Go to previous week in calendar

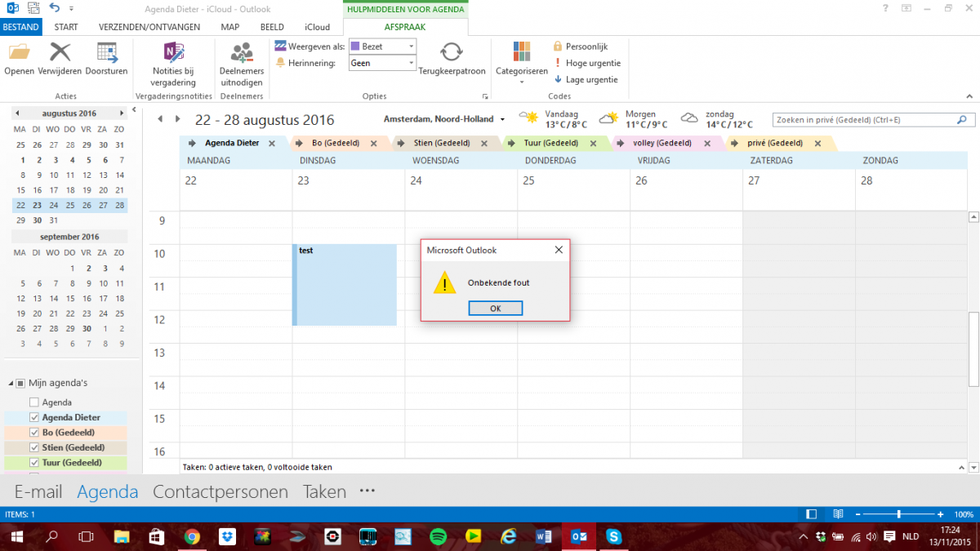[x=160, y=119]
